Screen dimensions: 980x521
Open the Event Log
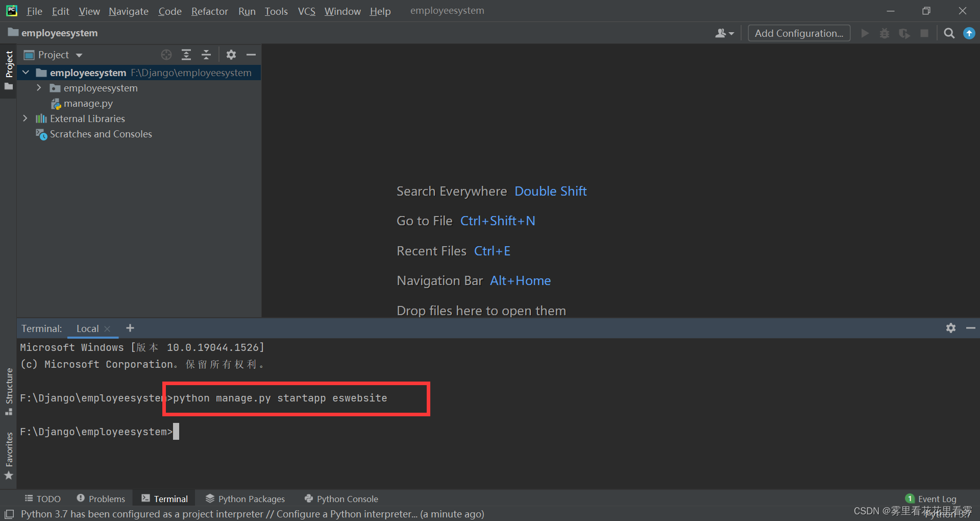[x=931, y=499]
